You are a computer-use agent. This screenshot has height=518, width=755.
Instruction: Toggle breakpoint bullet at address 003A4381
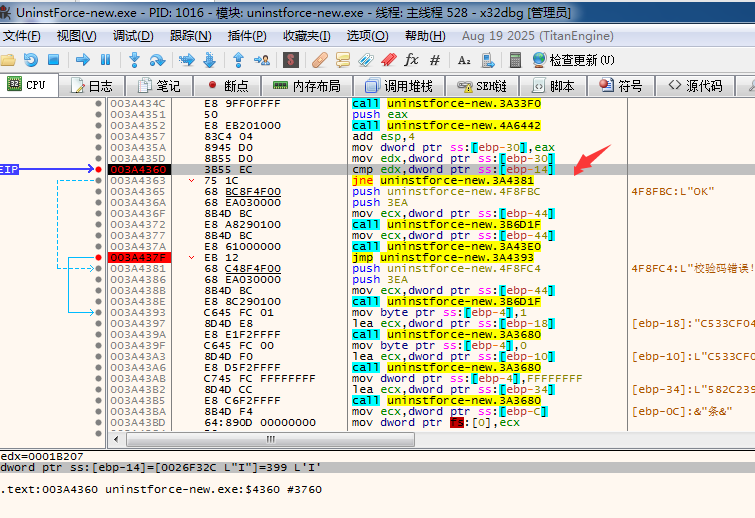(98, 269)
